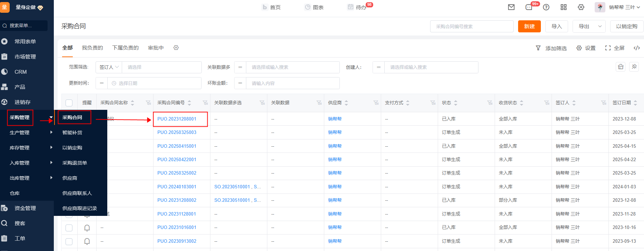Filter the 采购合同名称 column
This screenshot has height=251, width=644.
click(x=148, y=103)
